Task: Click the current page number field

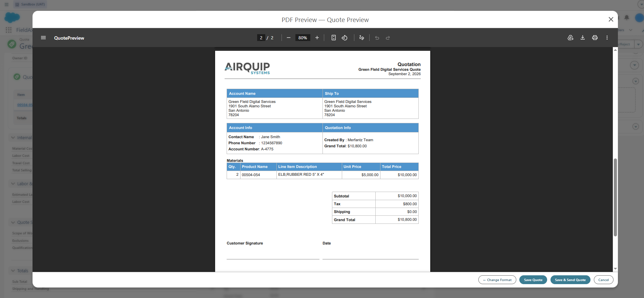Action: click(261, 38)
